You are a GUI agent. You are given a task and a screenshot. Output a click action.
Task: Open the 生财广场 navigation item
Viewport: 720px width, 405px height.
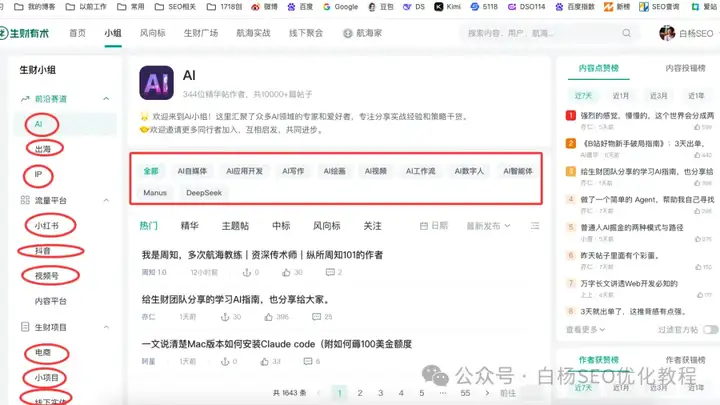tap(201, 33)
